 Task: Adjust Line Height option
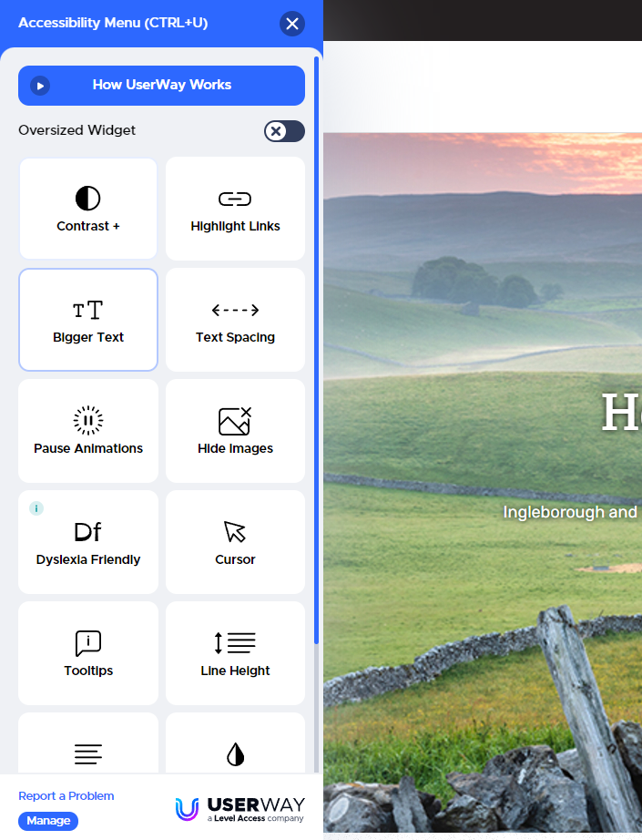pyautogui.click(x=235, y=653)
